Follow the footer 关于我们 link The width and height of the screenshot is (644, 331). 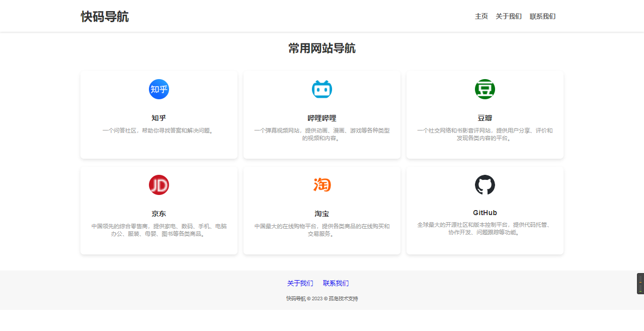point(300,283)
